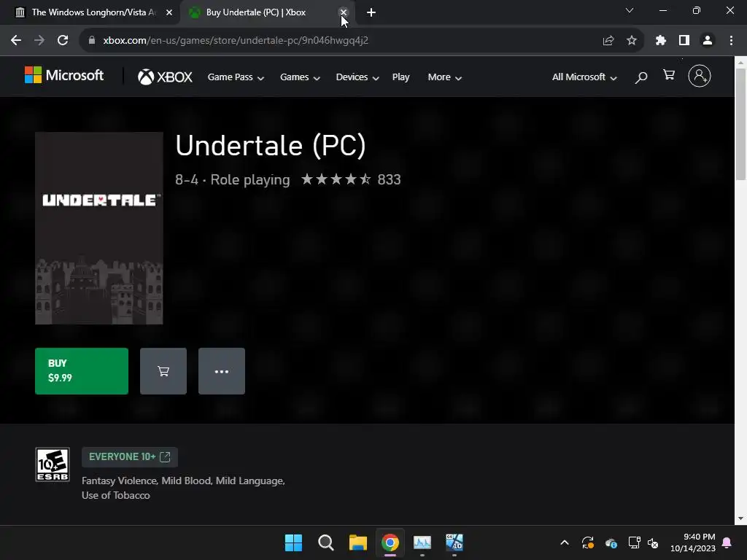This screenshot has width=747, height=560.
Task: Open the network tray icon
Action: pyautogui.click(x=634, y=542)
